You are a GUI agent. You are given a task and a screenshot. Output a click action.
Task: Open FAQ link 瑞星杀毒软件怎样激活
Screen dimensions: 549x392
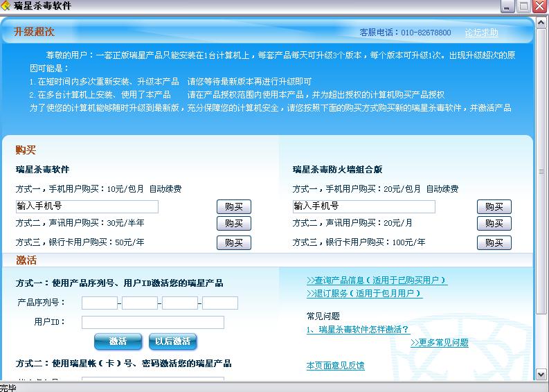[x=358, y=330]
